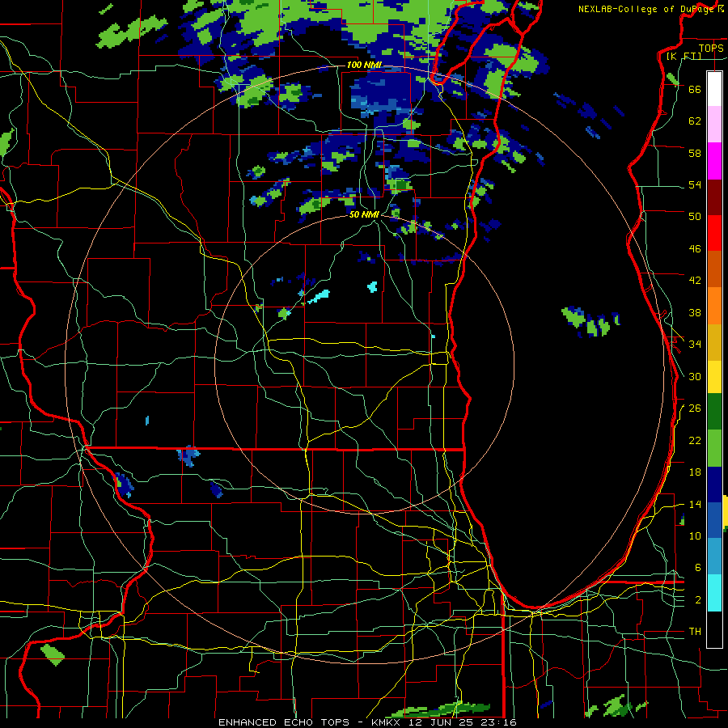The width and height of the screenshot is (728, 728).
Task: Click the 38 legend value
Action: click(695, 312)
